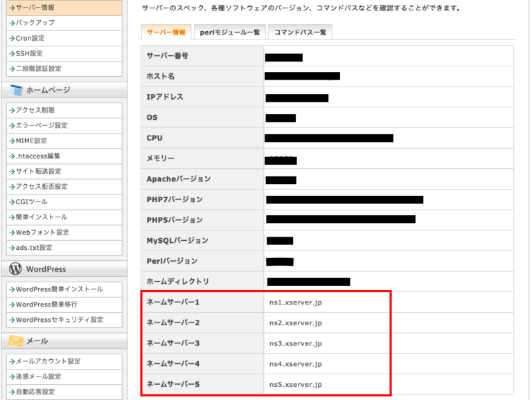
Task: Click the メール envelope icon
Action: coord(16,341)
